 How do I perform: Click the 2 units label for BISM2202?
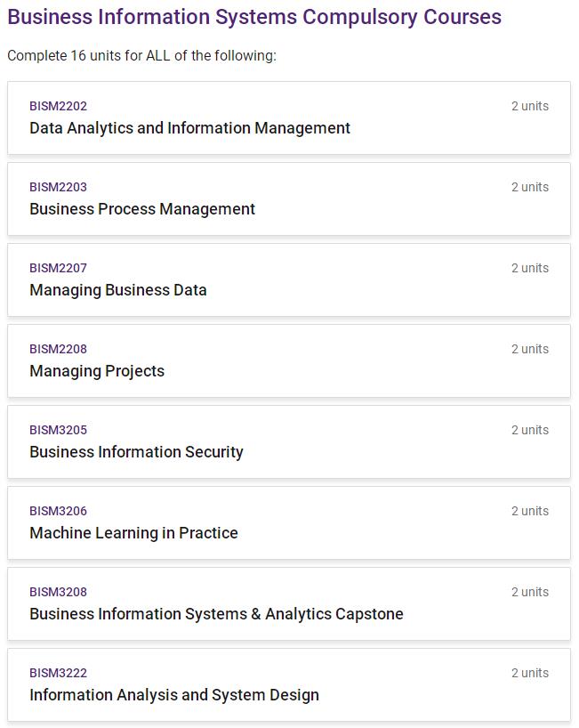pos(529,106)
